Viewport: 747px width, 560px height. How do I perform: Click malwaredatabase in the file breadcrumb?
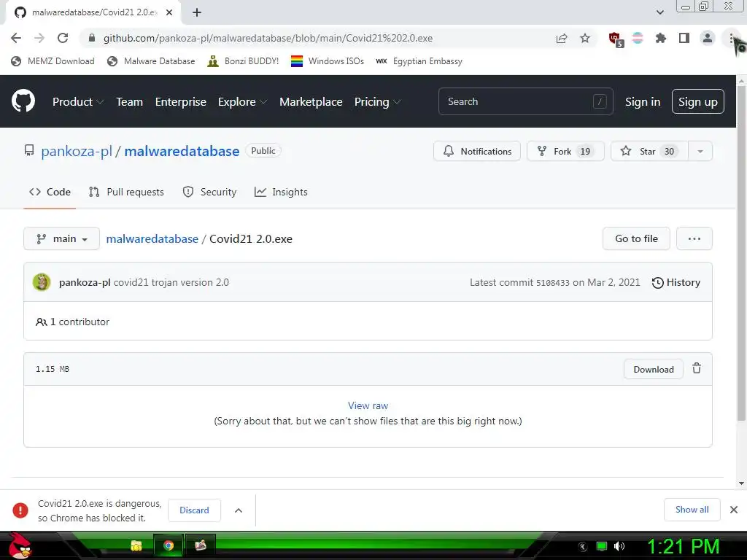(x=152, y=238)
